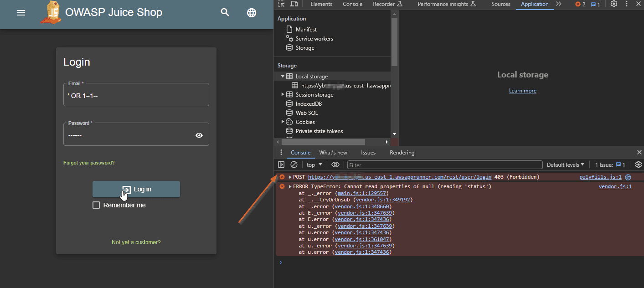Image resolution: width=644 pixels, height=288 pixels.
Task: Create live expression with eye icon
Action: tap(335, 165)
